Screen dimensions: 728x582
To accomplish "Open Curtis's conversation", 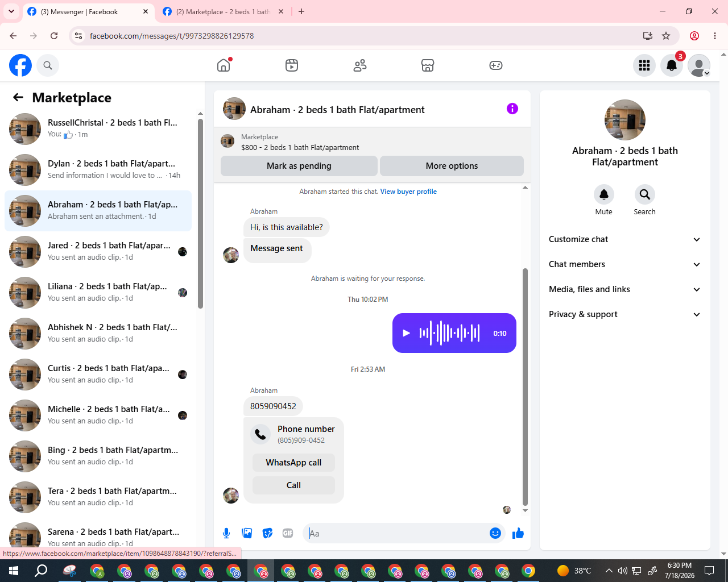I will pos(98,375).
